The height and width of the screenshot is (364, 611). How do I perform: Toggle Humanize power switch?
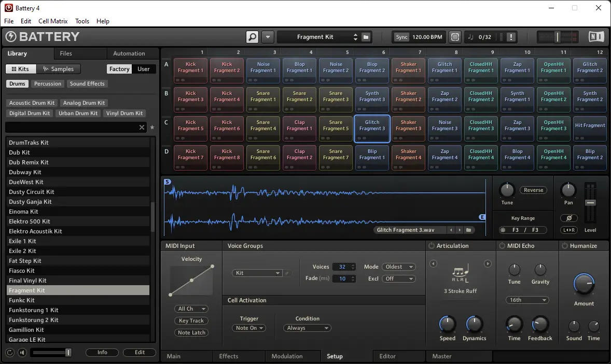click(564, 246)
